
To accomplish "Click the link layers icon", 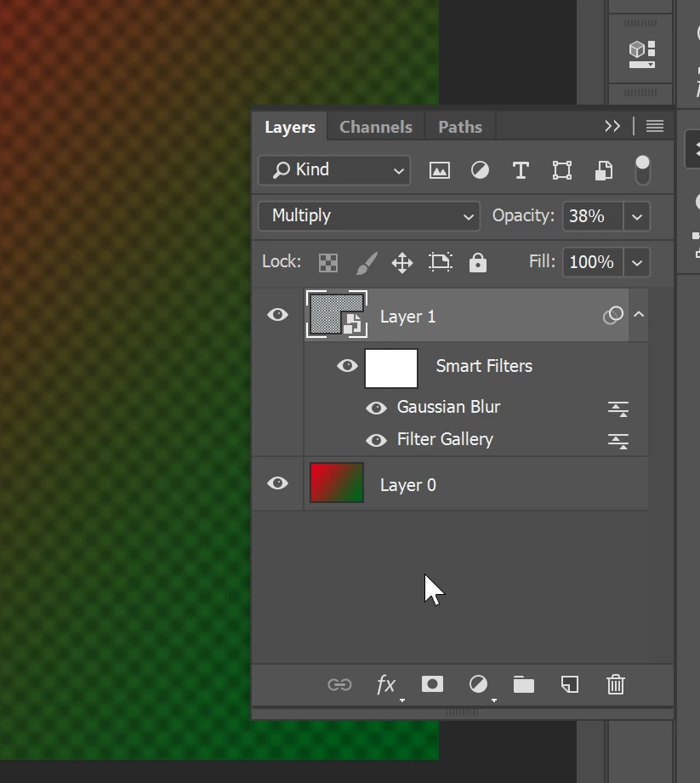I will click(x=339, y=684).
